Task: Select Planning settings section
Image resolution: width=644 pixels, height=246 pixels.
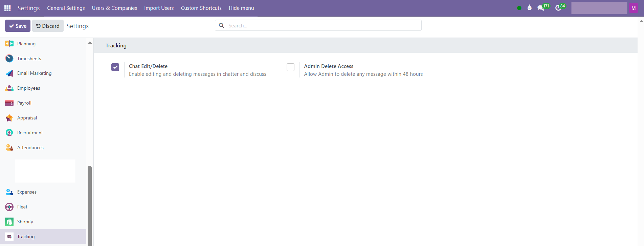Action: pos(43,44)
